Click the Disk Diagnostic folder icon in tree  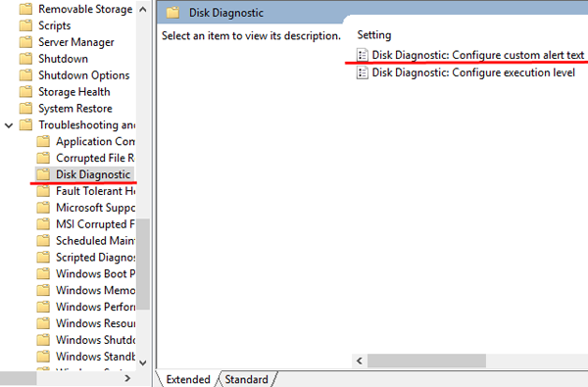click(43, 174)
